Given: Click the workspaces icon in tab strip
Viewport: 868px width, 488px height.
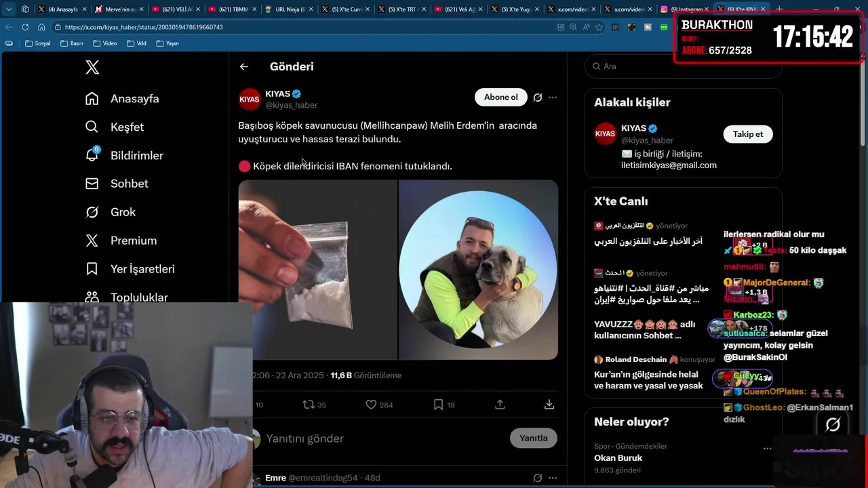Looking at the screenshot, I should pos(25,9).
